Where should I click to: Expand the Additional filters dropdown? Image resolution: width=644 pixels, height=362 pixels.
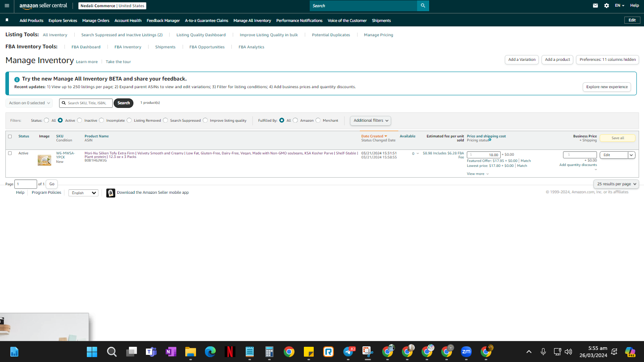370,120
